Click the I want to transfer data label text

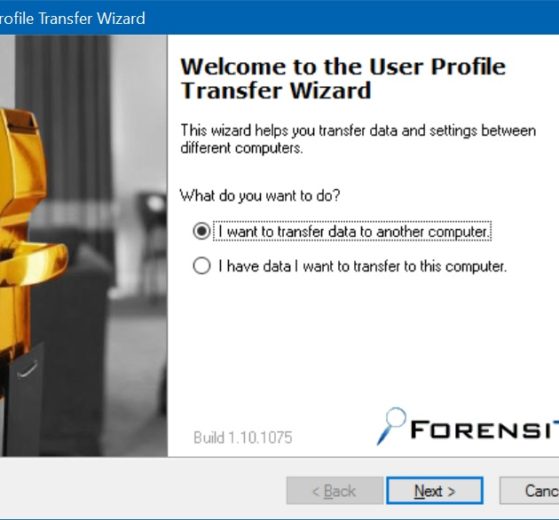tap(353, 231)
